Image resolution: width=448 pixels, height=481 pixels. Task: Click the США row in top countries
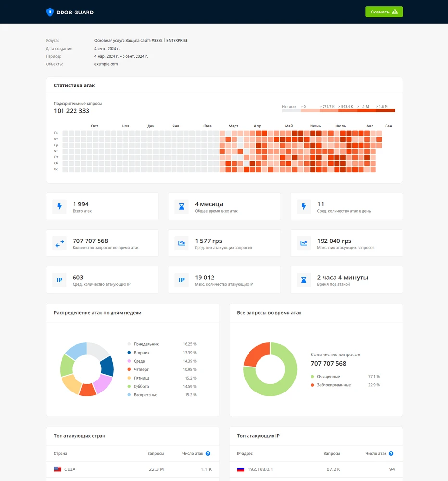click(70, 469)
